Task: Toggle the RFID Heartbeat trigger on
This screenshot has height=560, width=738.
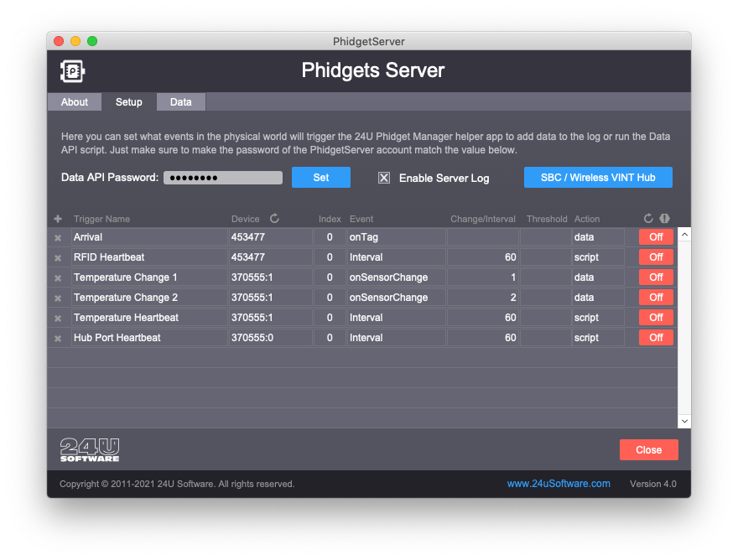Action: click(x=656, y=257)
